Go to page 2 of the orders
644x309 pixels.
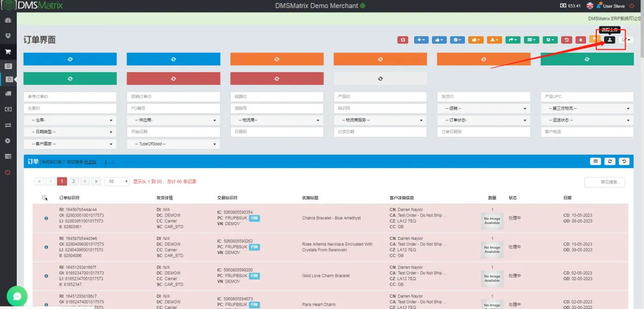click(74, 181)
